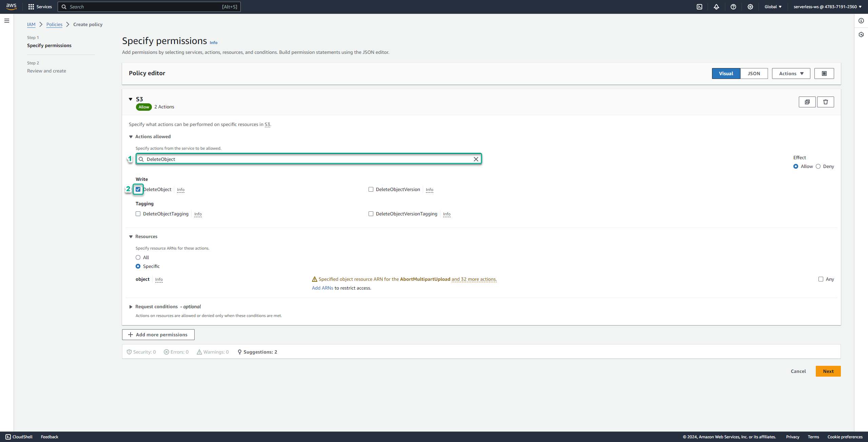The height and width of the screenshot is (442, 868).
Task: Check the DeleteObjectVersionTagging checkbox
Action: [371, 214]
